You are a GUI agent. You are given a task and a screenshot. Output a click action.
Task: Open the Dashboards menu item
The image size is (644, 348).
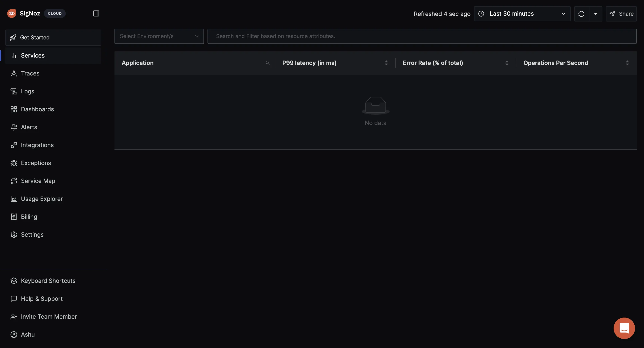pos(37,109)
